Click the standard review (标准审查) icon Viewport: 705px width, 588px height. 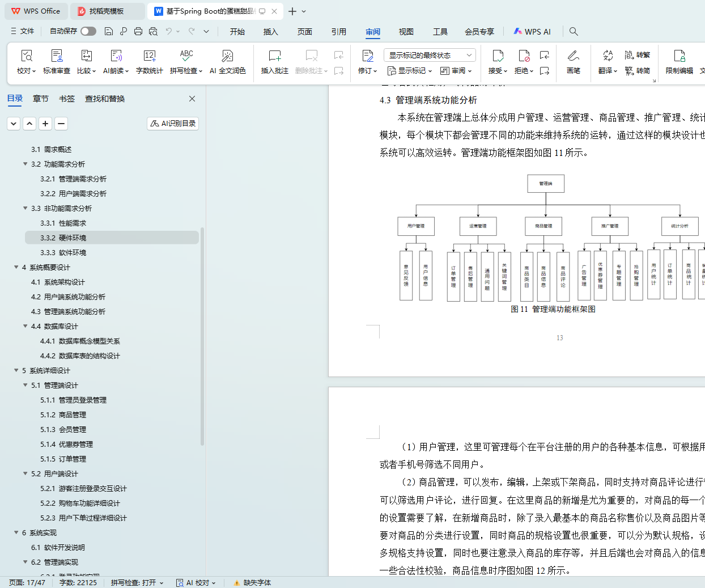(57, 56)
